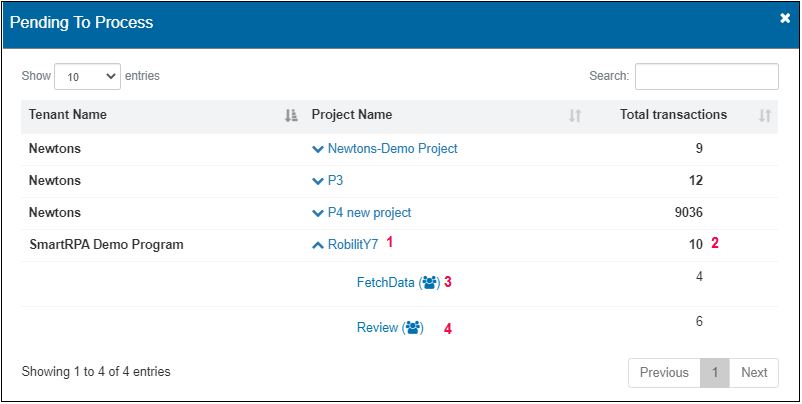Image resolution: width=802 pixels, height=404 pixels.
Task: Click Total transactions sort arrows icon
Action: coord(765,116)
